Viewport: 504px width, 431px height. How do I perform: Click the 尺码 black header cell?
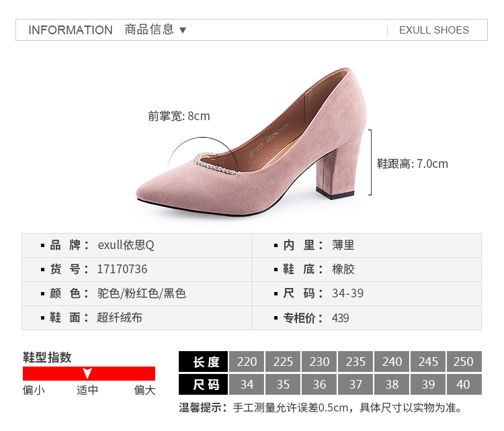[203, 385]
